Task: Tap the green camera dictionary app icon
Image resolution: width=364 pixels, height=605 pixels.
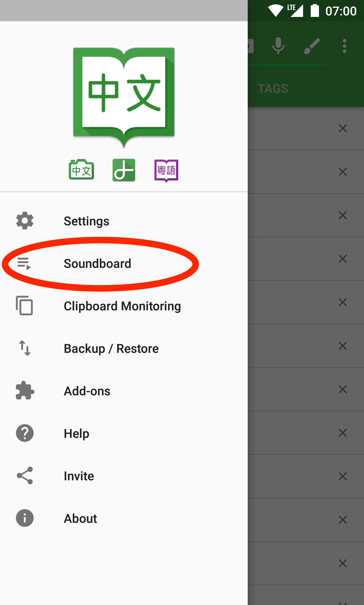Action: click(81, 170)
